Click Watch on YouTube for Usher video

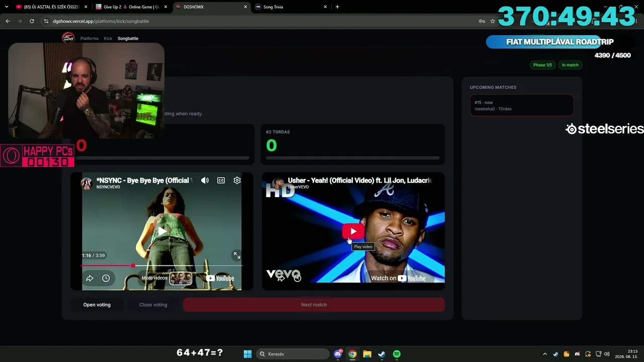tap(398, 278)
